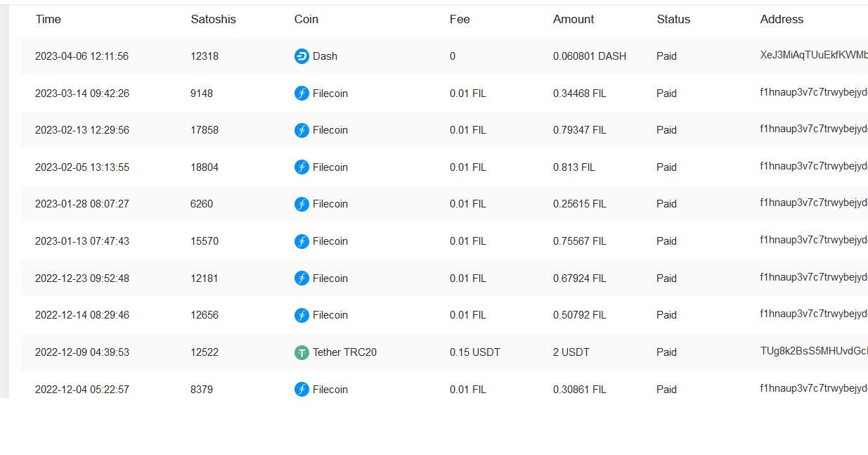The image size is (868, 455).
Task: Click Filecoin icon in the 2023-01-28 row
Action: [x=302, y=204]
